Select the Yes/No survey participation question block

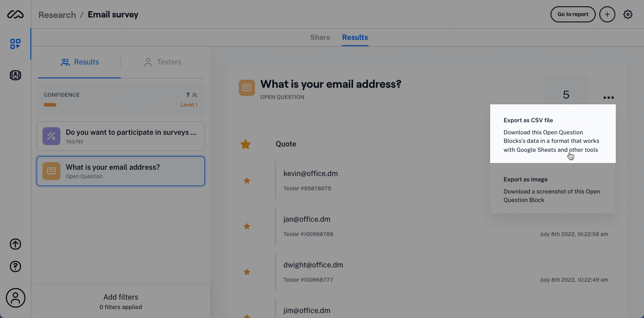tap(120, 136)
